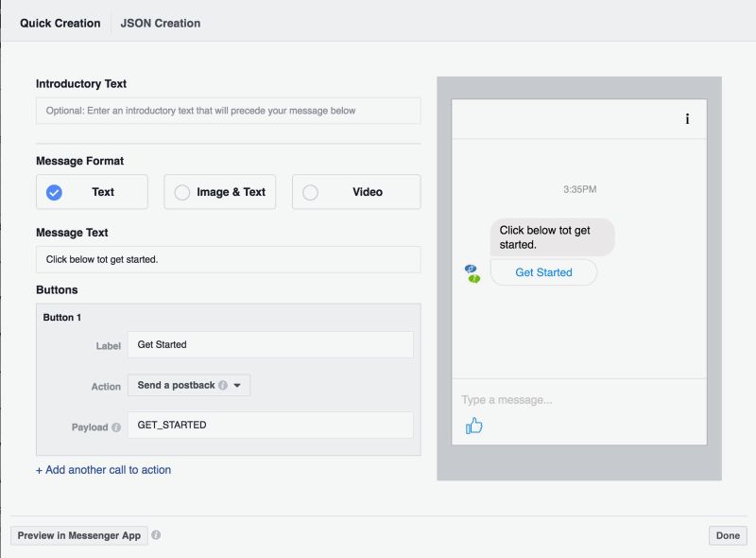Click the Introductory Text field

(227, 111)
